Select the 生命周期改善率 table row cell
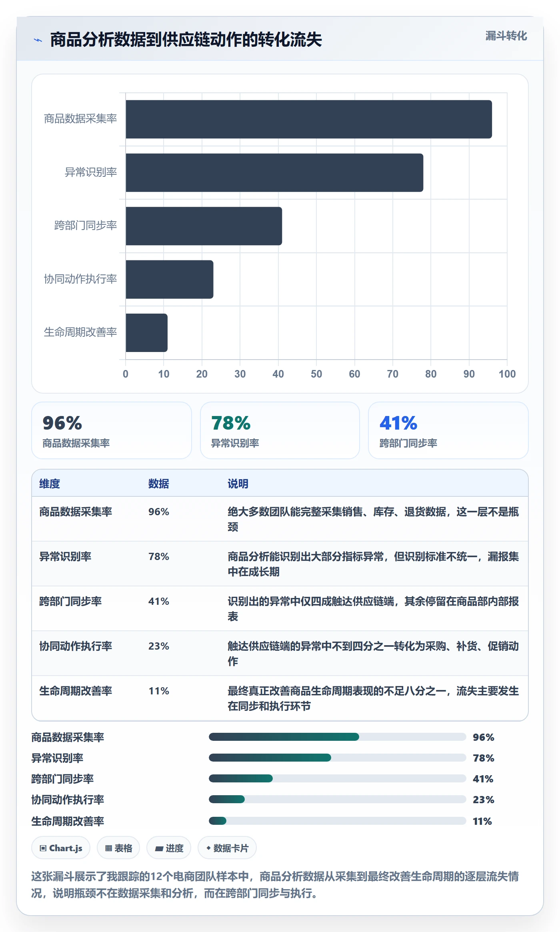This screenshot has height=932, width=560. [x=76, y=691]
